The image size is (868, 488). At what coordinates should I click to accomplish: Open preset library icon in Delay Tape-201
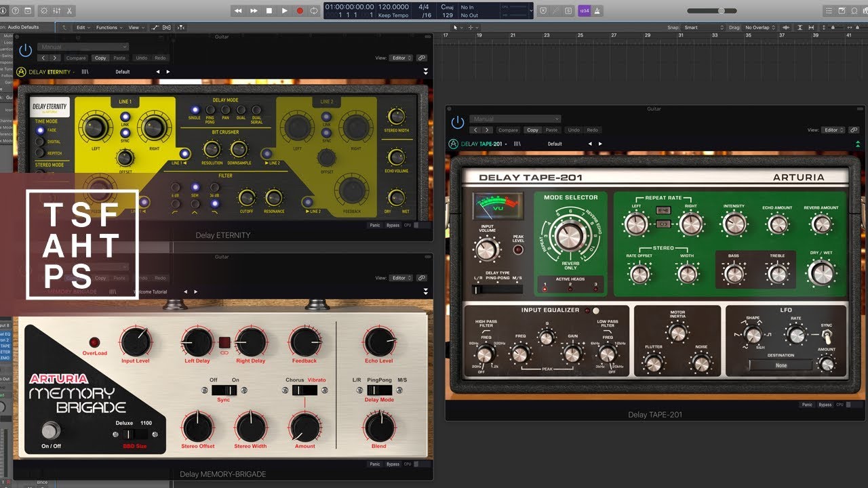click(517, 144)
